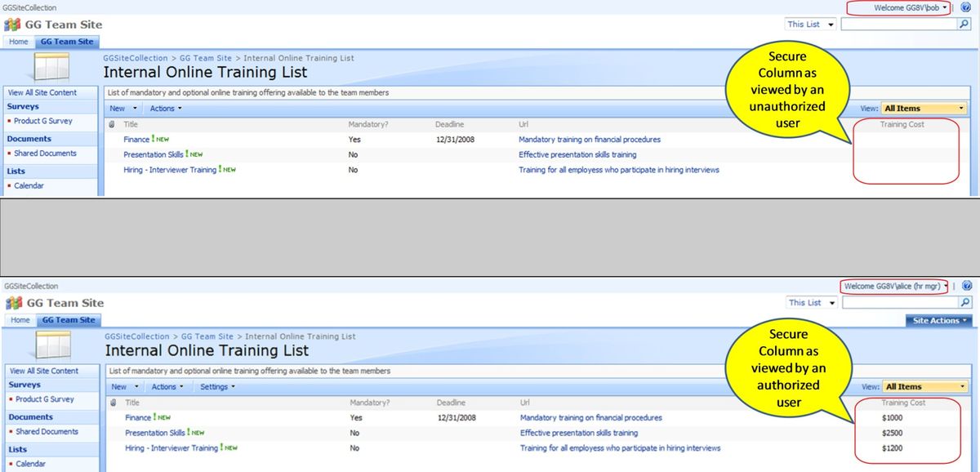The width and height of the screenshot is (980, 472).
Task: Click the search magnifier icon in bob's view
Action: point(964,24)
